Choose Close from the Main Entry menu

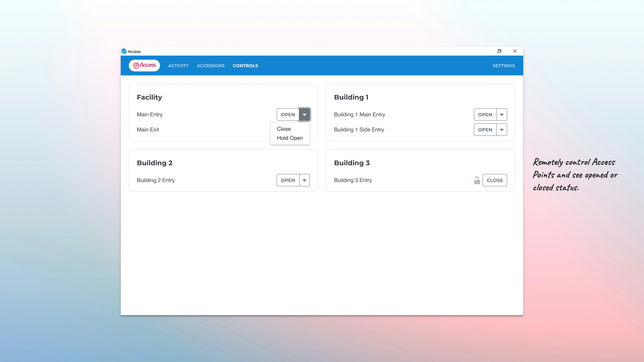pyautogui.click(x=284, y=129)
